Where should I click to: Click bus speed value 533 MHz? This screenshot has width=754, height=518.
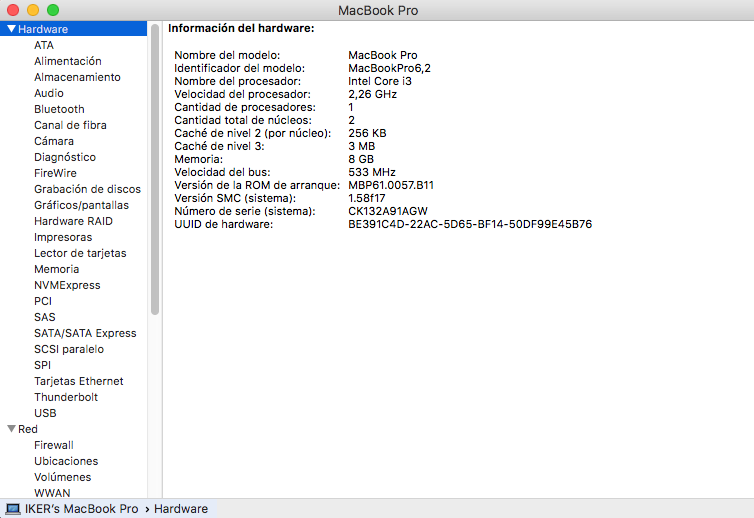pos(372,172)
